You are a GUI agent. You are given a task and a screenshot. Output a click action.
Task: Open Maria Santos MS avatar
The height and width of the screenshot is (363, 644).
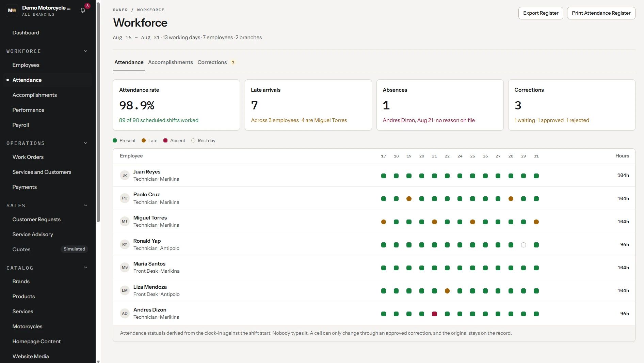tap(125, 268)
